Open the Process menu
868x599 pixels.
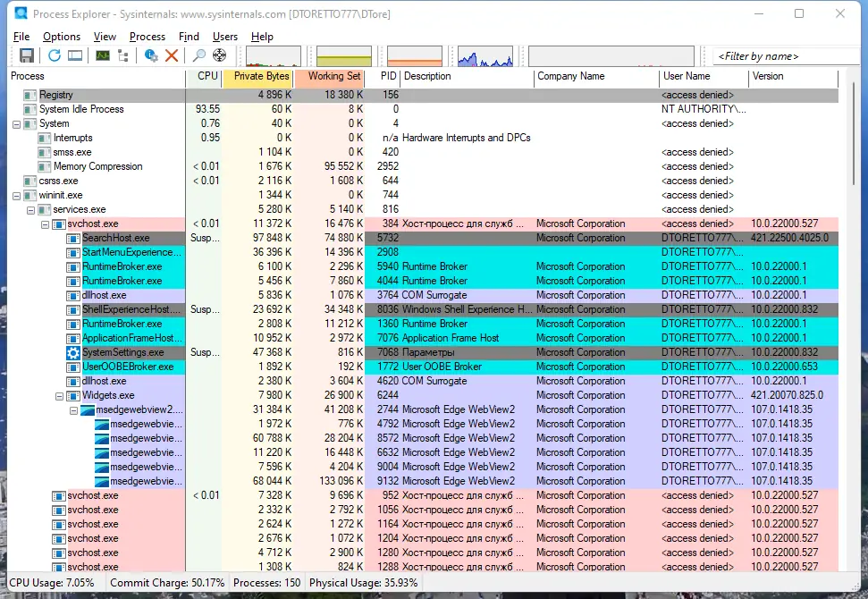147,37
